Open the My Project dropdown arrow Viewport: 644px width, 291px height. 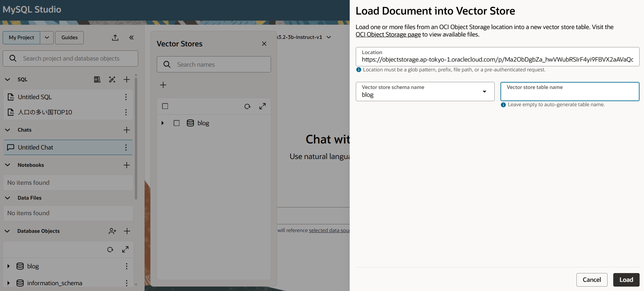pyautogui.click(x=47, y=38)
